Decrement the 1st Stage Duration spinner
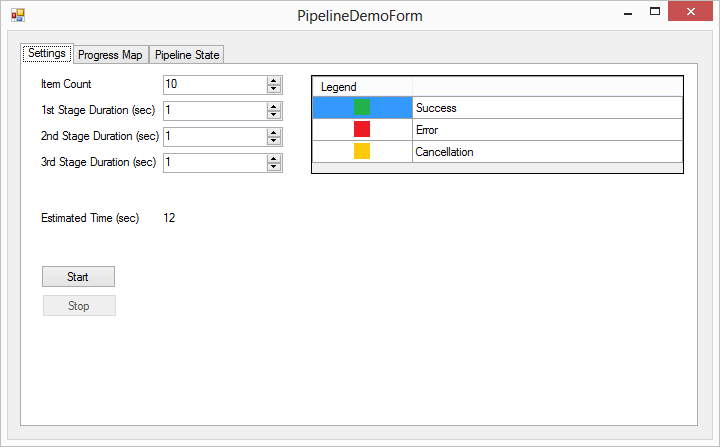The image size is (720, 447). tap(274, 115)
